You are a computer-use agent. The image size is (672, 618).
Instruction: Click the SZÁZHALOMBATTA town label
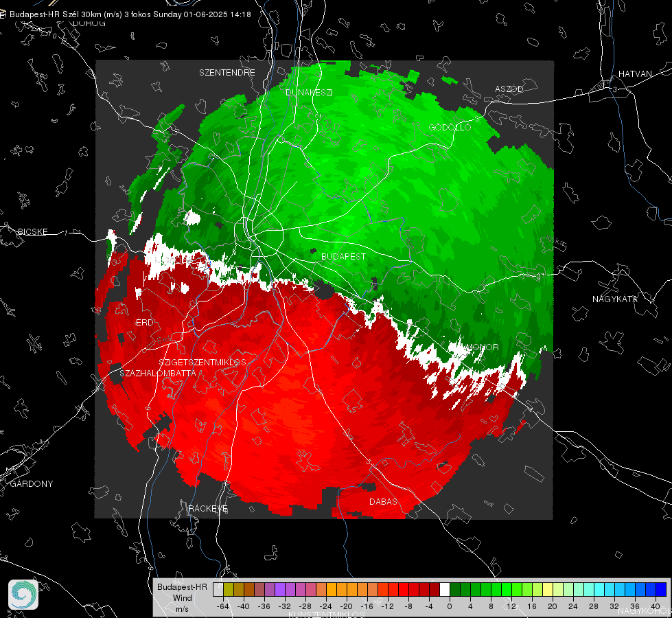tap(158, 373)
